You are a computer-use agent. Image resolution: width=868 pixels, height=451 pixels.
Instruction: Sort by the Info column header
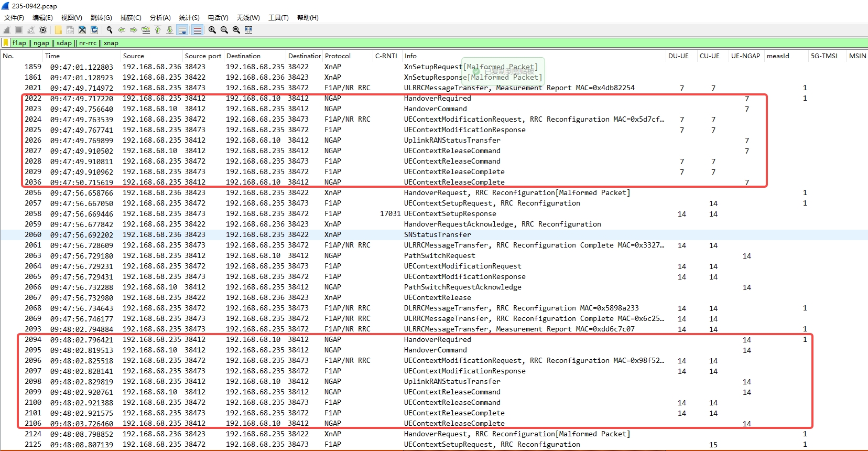(x=534, y=56)
